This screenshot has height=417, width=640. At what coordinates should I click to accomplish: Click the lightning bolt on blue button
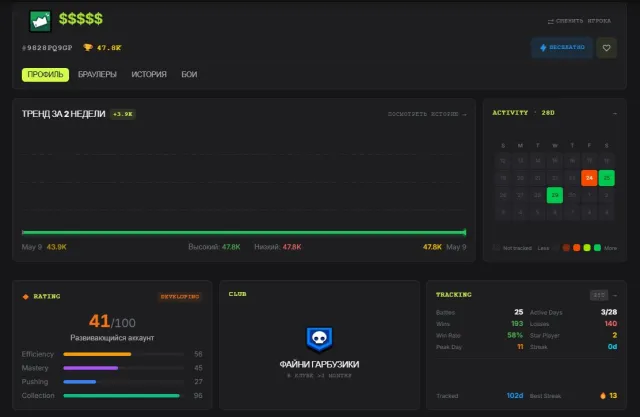543,48
